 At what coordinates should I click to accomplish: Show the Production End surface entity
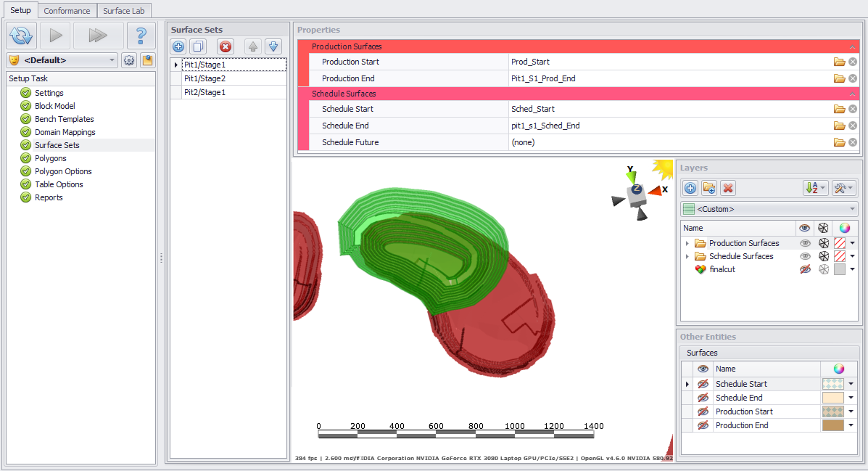pos(703,425)
